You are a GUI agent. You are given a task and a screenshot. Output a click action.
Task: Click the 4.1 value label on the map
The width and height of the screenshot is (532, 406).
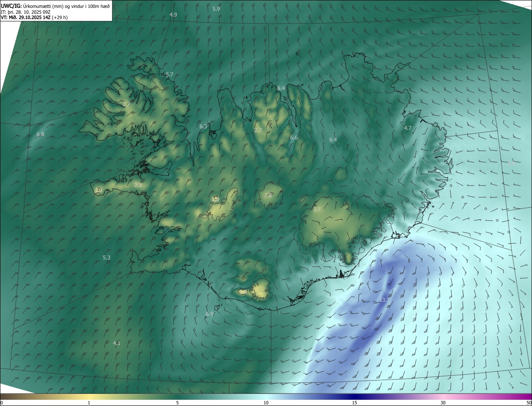pyautogui.click(x=116, y=343)
